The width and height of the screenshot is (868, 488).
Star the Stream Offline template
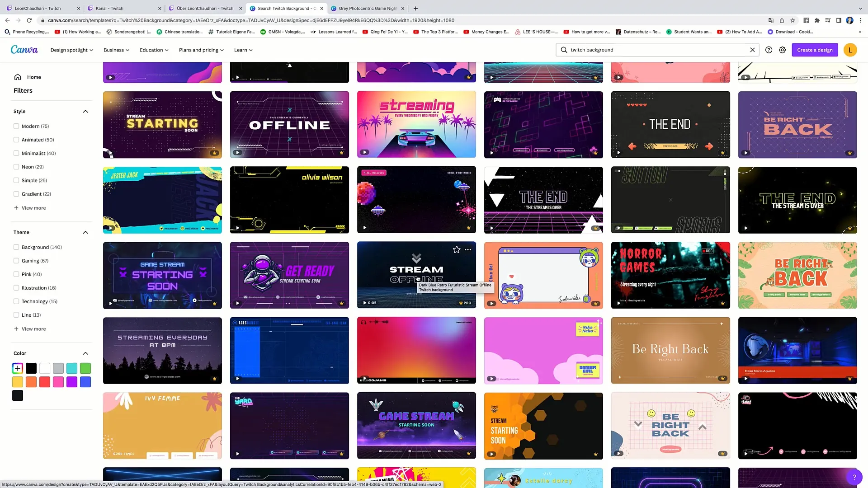[x=457, y=249]
